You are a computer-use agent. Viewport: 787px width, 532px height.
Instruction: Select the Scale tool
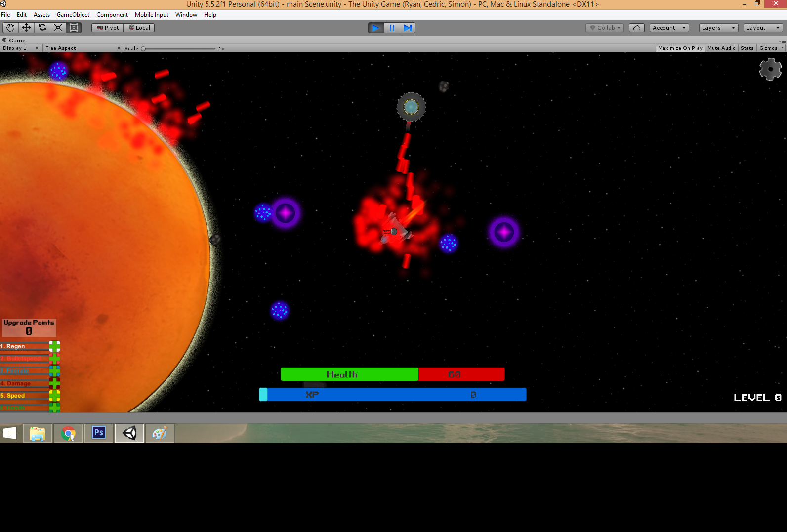[x=58, y=28]
